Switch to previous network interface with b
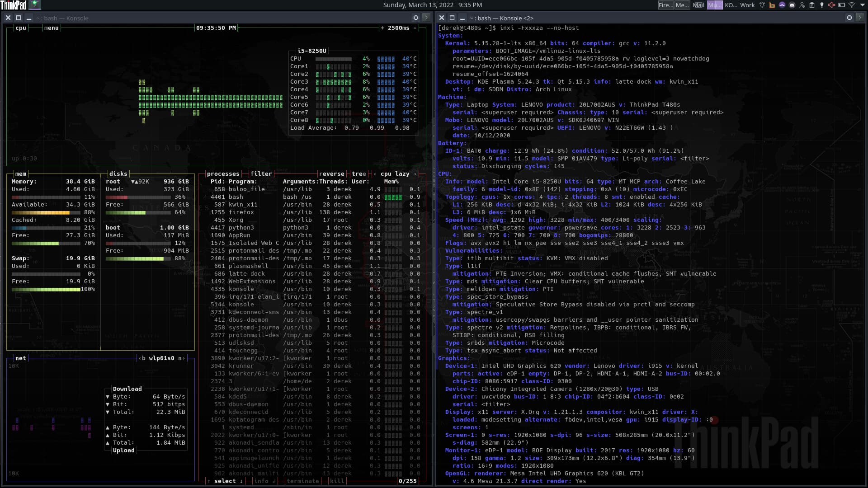This screenshot has height=488, width=868. tap(142, 358)
